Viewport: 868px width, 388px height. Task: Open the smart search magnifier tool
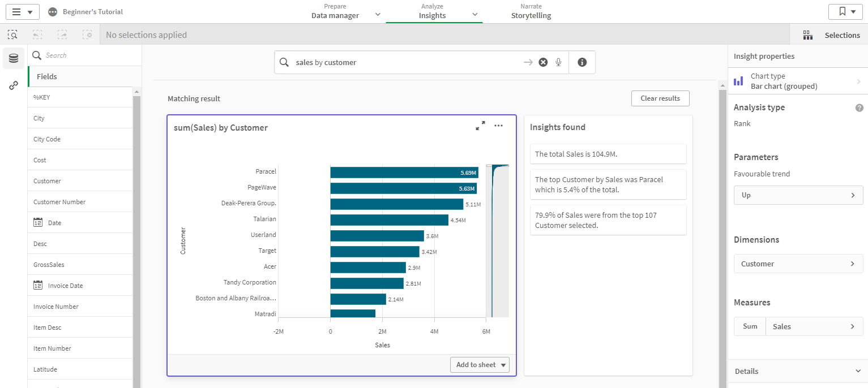tap(12, 35)
